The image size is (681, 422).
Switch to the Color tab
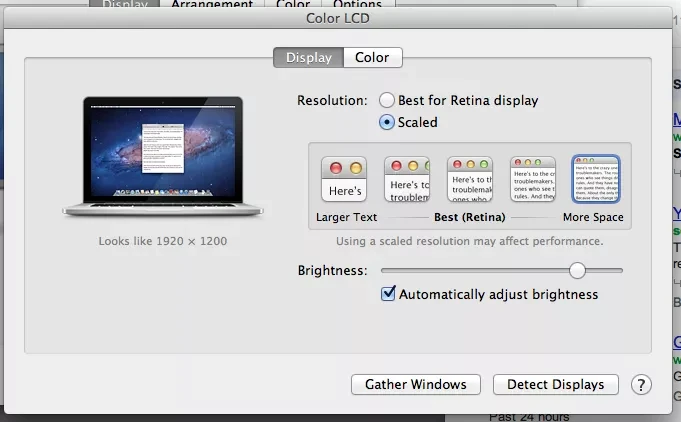372,58
